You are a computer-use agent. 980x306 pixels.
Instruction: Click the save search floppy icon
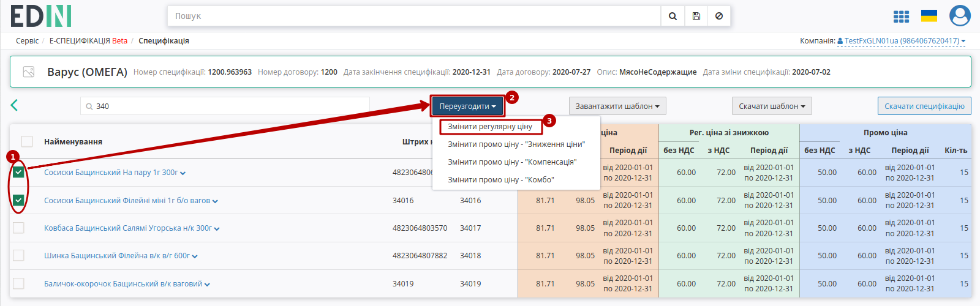696,16
